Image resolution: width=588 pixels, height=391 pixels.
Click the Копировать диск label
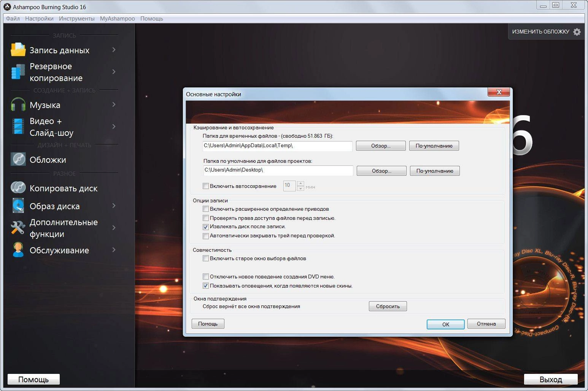64,188
